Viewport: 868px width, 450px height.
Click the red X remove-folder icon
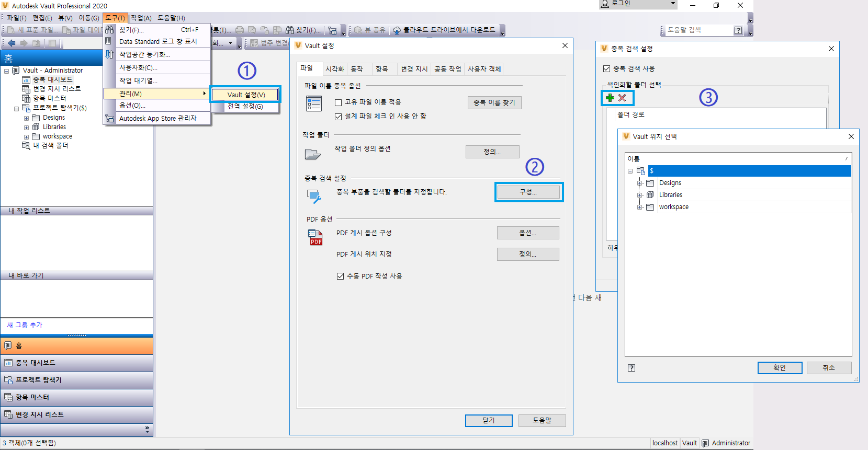[x=622, y=98]
